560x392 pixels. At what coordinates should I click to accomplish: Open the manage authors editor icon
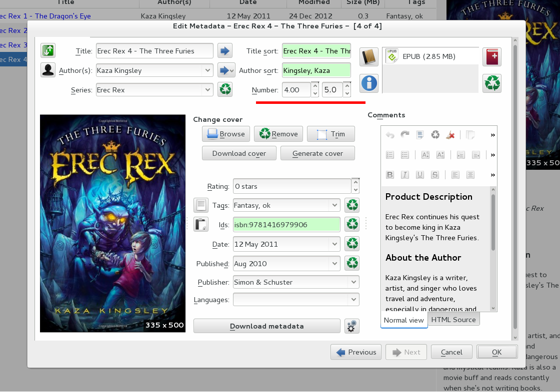tap(48, 70)
